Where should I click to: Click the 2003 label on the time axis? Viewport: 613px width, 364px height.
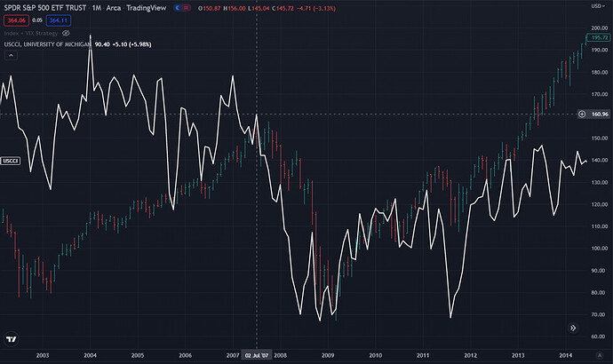coord(43,355)
